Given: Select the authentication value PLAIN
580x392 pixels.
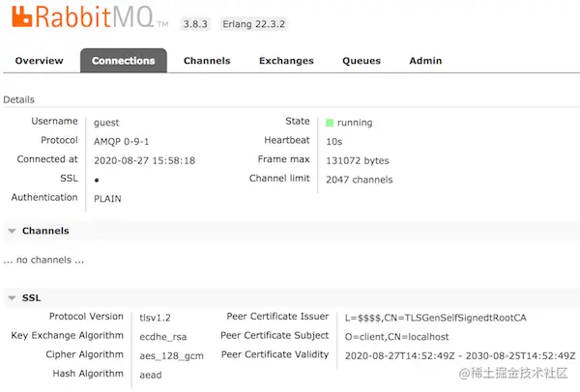Looking at the screenshot, I should coord(107,199).
